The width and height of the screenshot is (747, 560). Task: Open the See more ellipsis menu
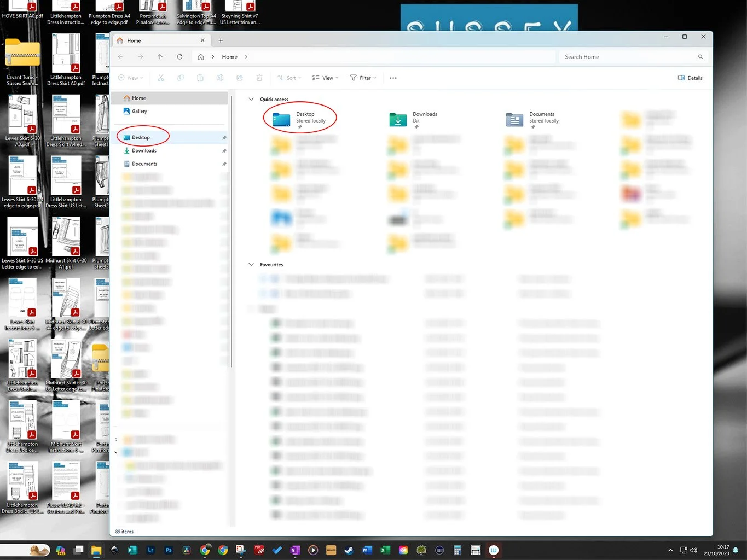[393, 78]
